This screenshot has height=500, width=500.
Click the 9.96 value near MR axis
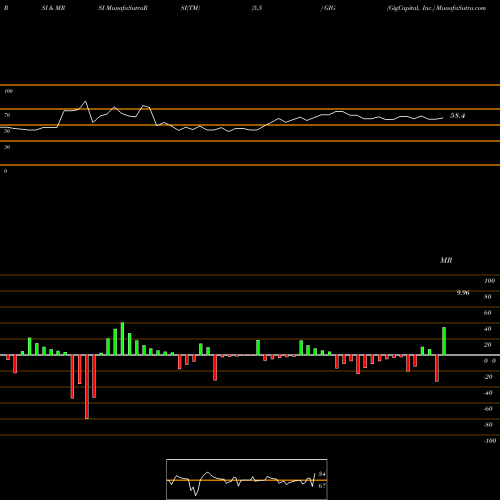coord(463,293)
